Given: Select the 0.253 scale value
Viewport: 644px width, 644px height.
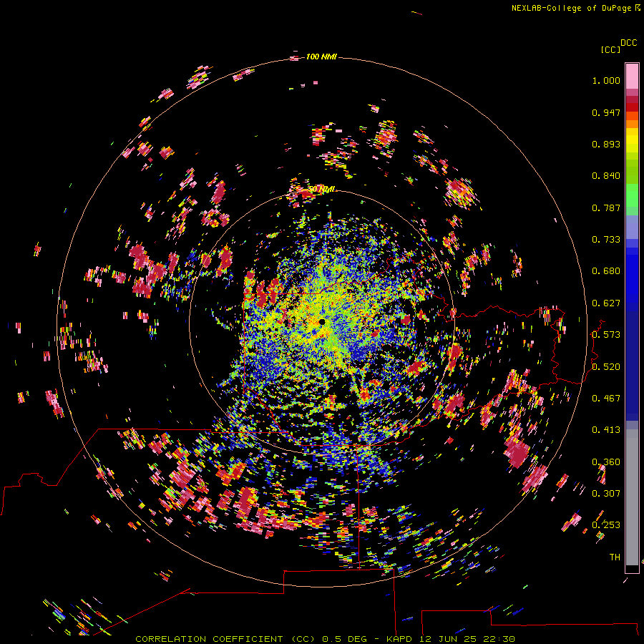Looking at the screenshot, I should coord(606,525).
